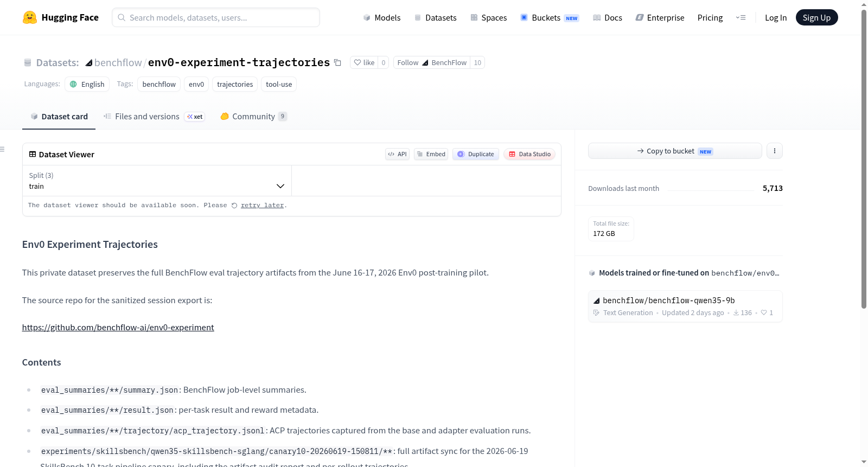This screenshot has height=467, width=868.
Task: Click the Sign Up button
Action: [816, 17]
